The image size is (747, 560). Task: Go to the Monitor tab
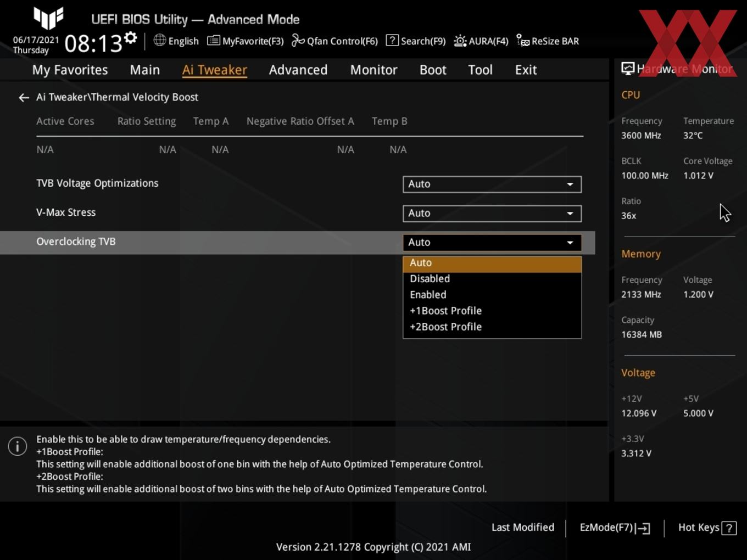[x=374, y=70]
